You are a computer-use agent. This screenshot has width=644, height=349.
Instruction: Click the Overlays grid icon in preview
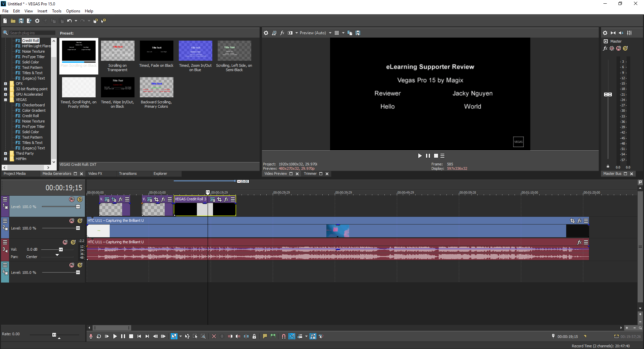click(x=337, y=33)
